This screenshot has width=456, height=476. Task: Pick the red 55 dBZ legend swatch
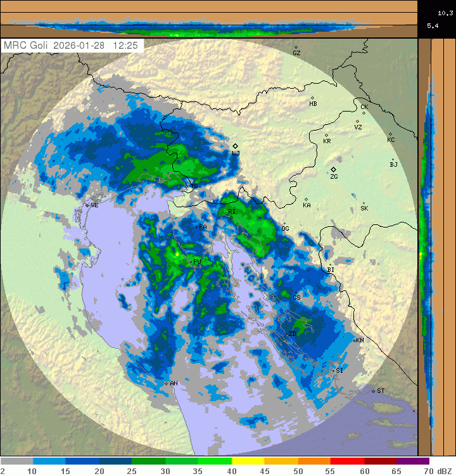click(x=346, y=461)
